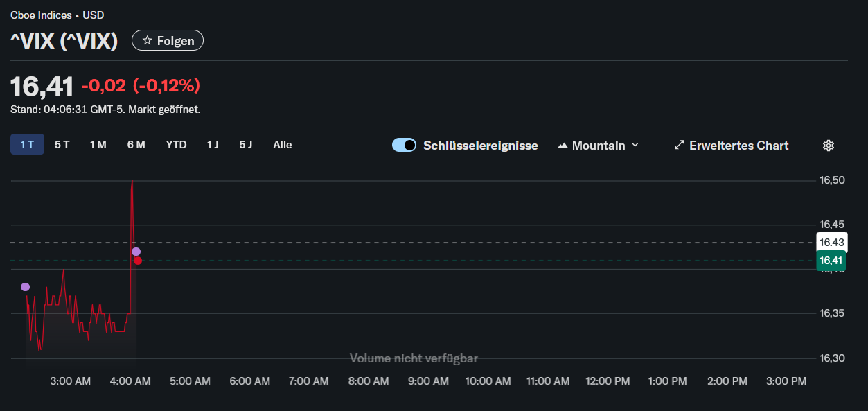Click star icon in Folgen button

tap(147, 41)
